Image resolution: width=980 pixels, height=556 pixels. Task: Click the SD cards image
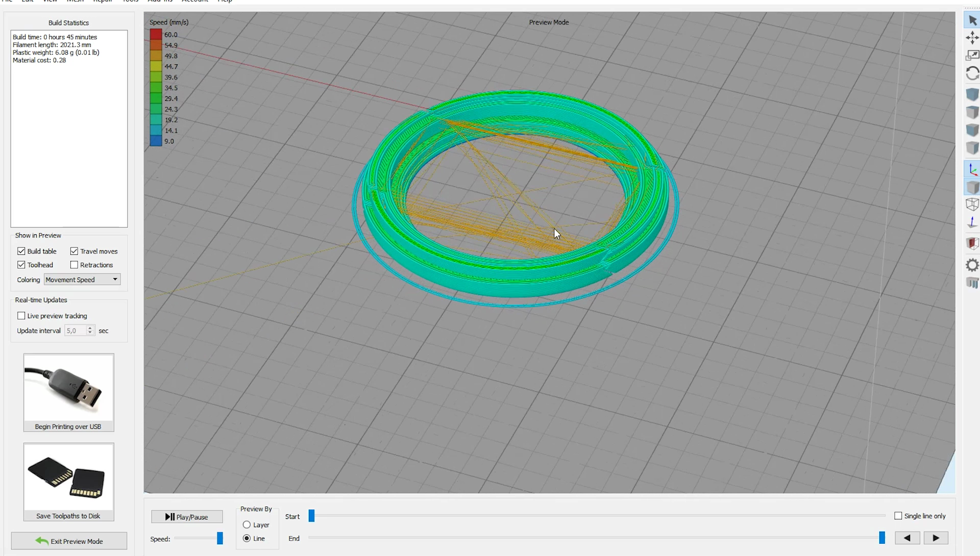click(68, 477)
